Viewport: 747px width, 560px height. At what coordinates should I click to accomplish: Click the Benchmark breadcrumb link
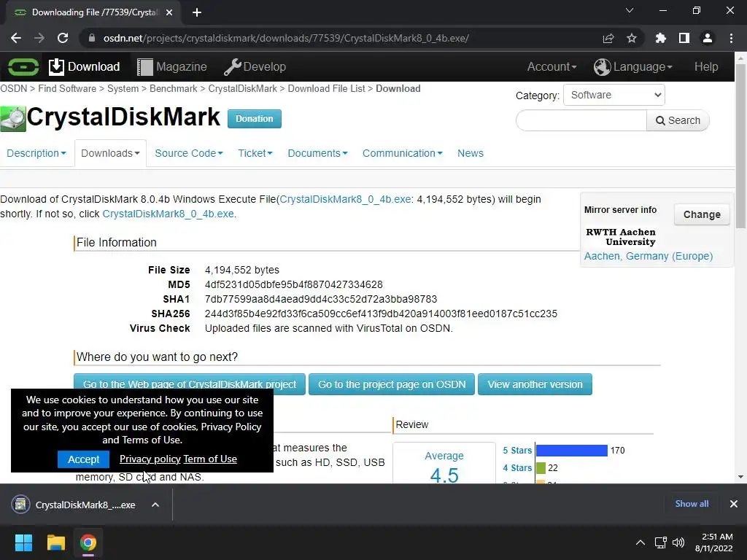point(174,88)
